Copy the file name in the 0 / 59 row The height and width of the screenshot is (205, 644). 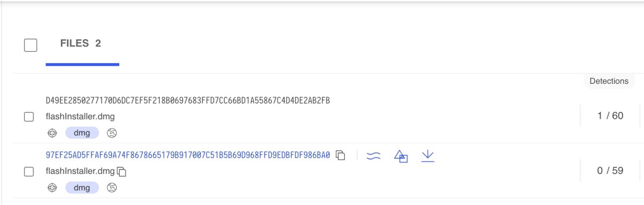coord(122,171)
